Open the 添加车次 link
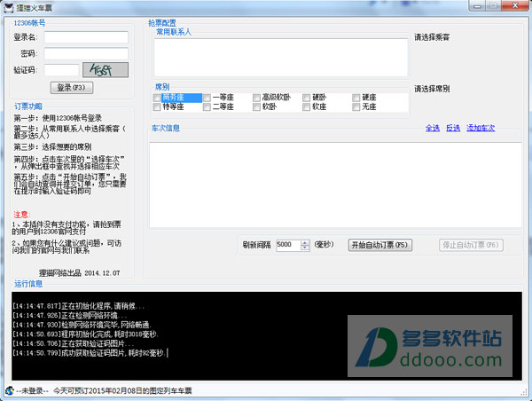Image resolution: width=532 pixels, height=401 pixels. tap(481, 128)
